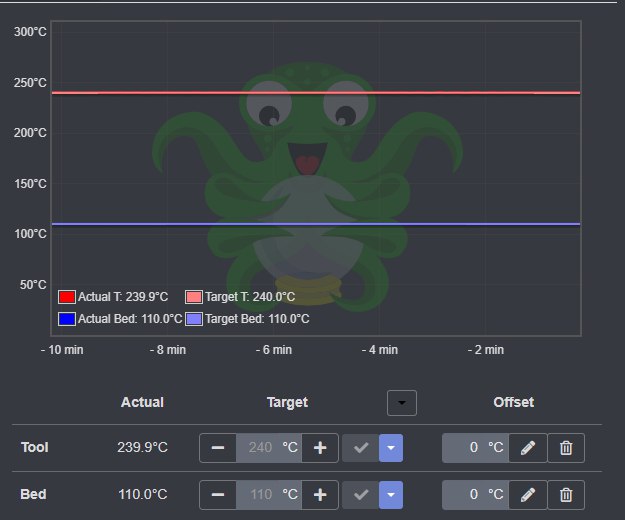Click the Bed target temperature input field
The height and width of the screenshot is (520, 625).
[269, 495]
